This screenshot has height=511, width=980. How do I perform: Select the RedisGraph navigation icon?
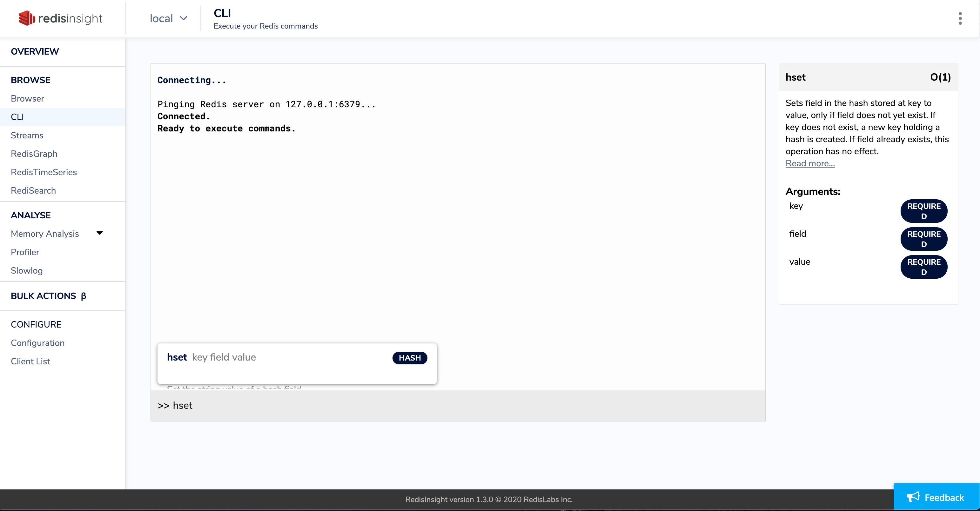pos(34,154)
